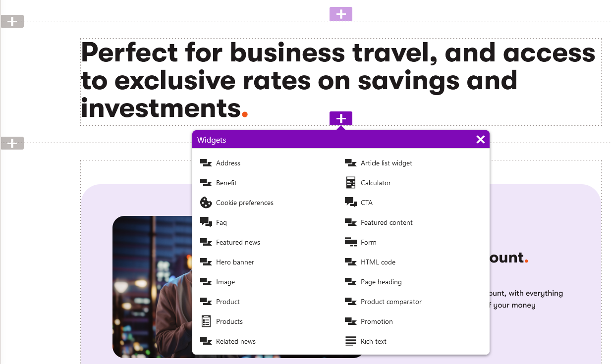Viewport: 611px width, 364px height.
Task: Click the Hero banner widget icon
Action: tap(206, 262)
